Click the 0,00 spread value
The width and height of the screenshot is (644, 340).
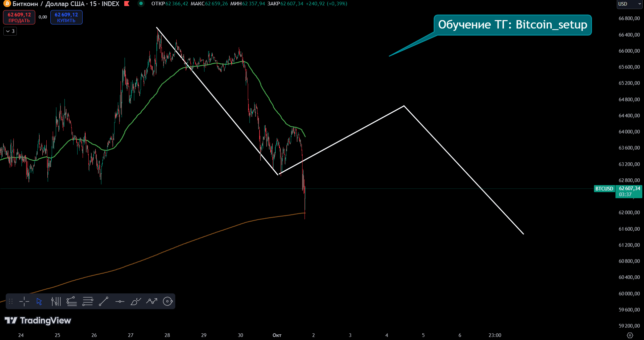pyautogui.click(x=43, y=17)
